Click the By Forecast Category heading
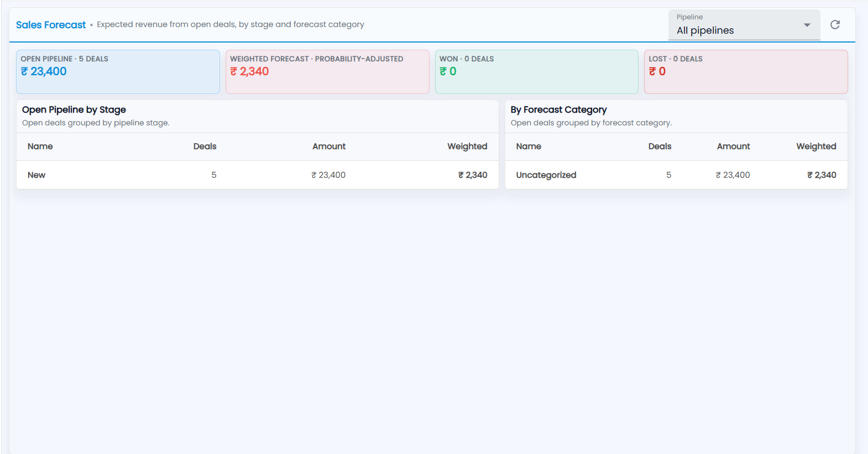Image resolution: width=868 pixels, height=454 pixels. (x=558, y=110)
